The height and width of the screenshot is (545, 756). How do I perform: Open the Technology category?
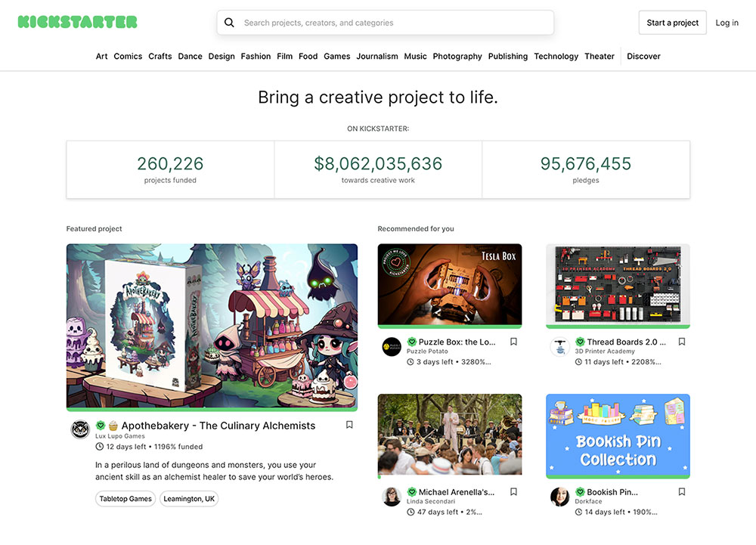(x=556, y=57)
